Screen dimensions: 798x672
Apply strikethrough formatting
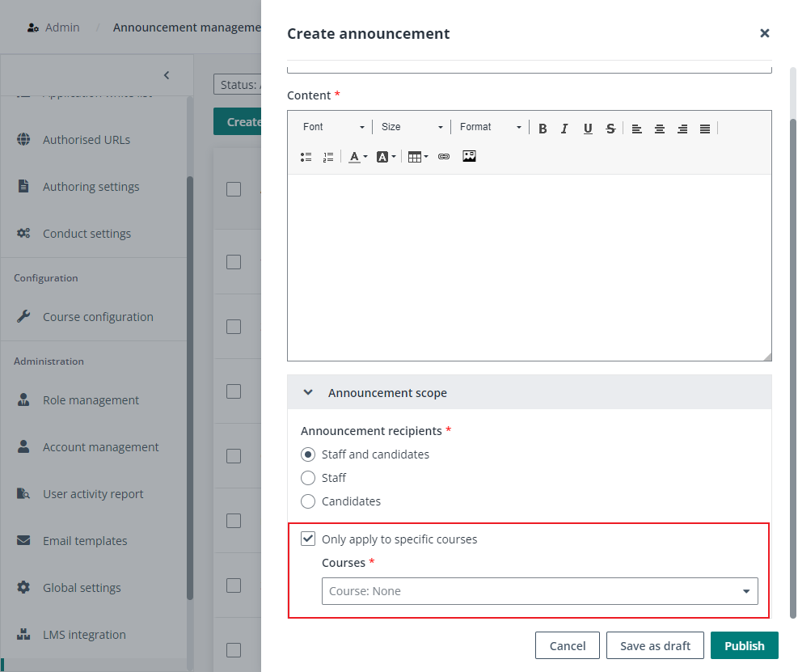click(x=610, y=129)
